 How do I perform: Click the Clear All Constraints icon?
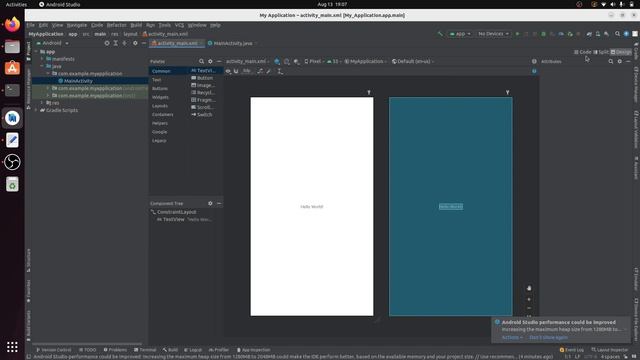[260, 71]
